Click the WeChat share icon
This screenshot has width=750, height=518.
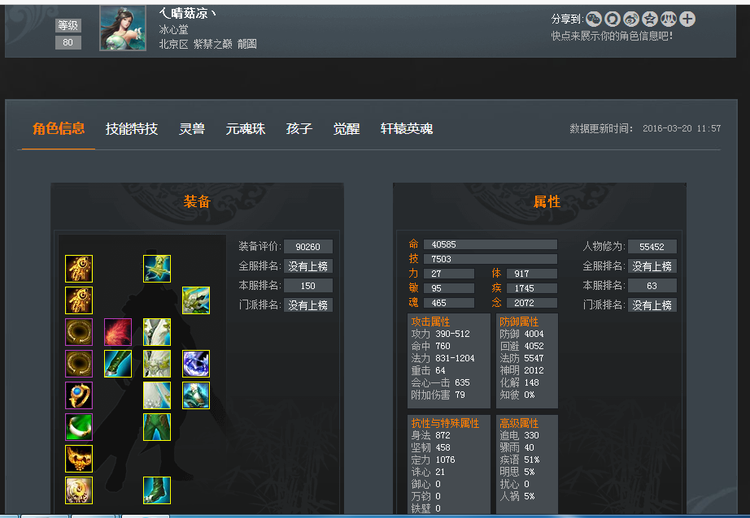coord(594,19)
